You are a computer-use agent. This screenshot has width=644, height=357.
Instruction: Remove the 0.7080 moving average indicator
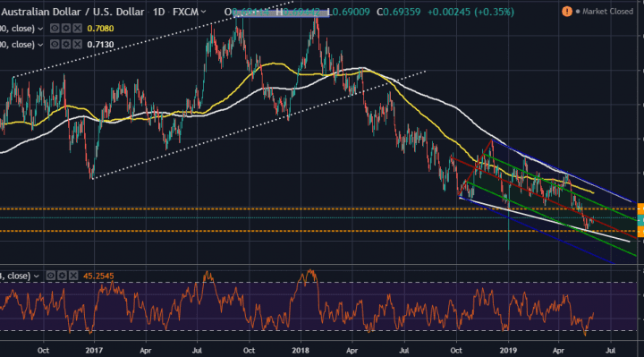(x=77, y=29)
